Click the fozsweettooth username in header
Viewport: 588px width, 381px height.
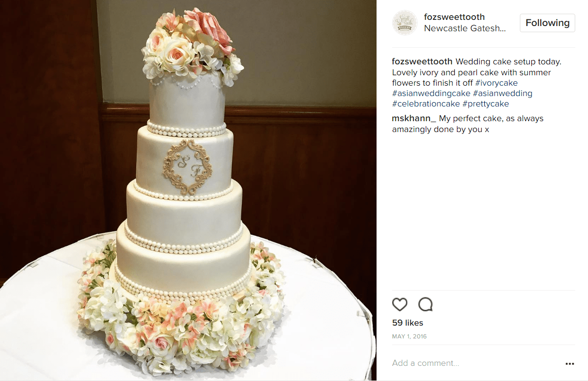coord(454,17)
